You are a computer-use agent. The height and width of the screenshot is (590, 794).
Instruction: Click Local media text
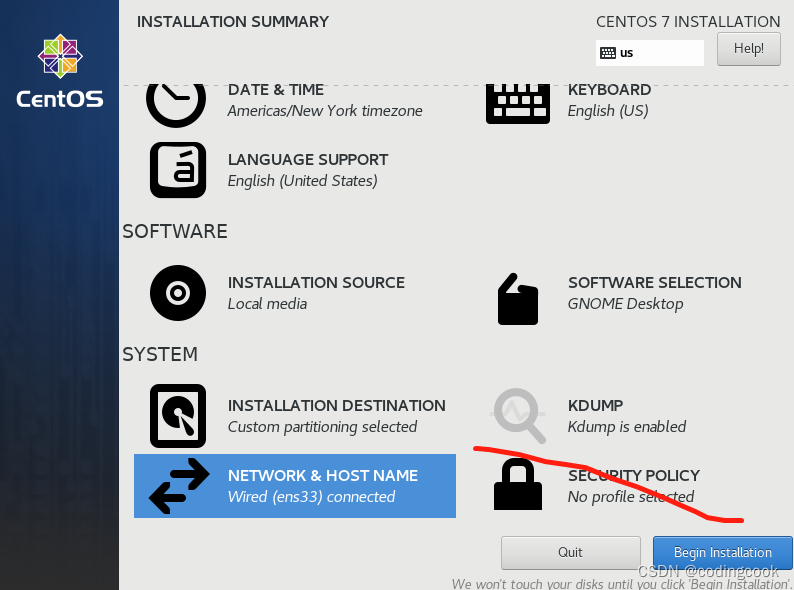[x=267, y=304]
